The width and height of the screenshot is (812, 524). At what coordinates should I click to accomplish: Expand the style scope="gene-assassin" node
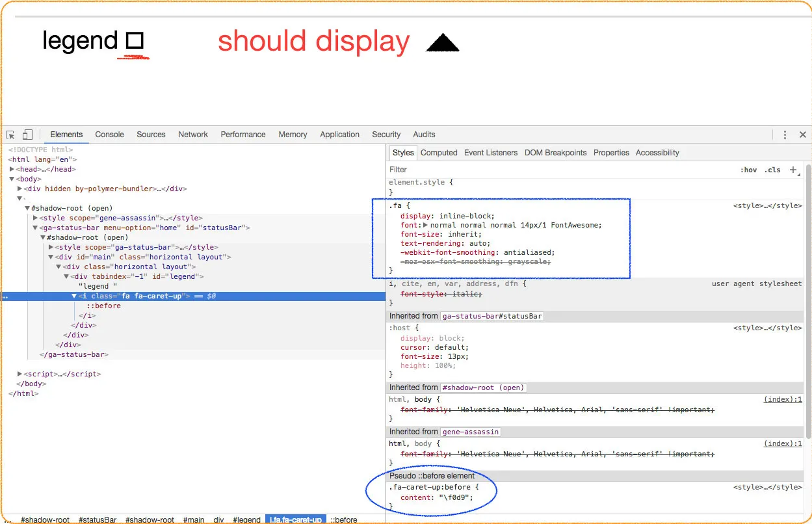35,218
